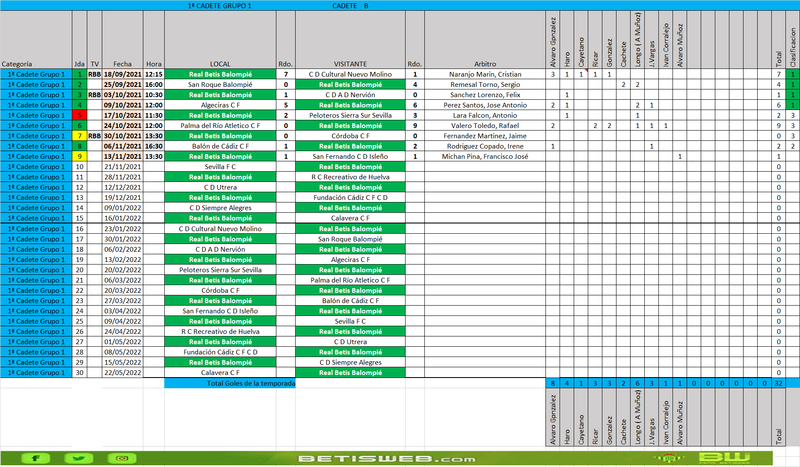800x467 pixels.
Task: Select referee 'Rodriguez Copado, Irene'
Action: click(485, 146)
